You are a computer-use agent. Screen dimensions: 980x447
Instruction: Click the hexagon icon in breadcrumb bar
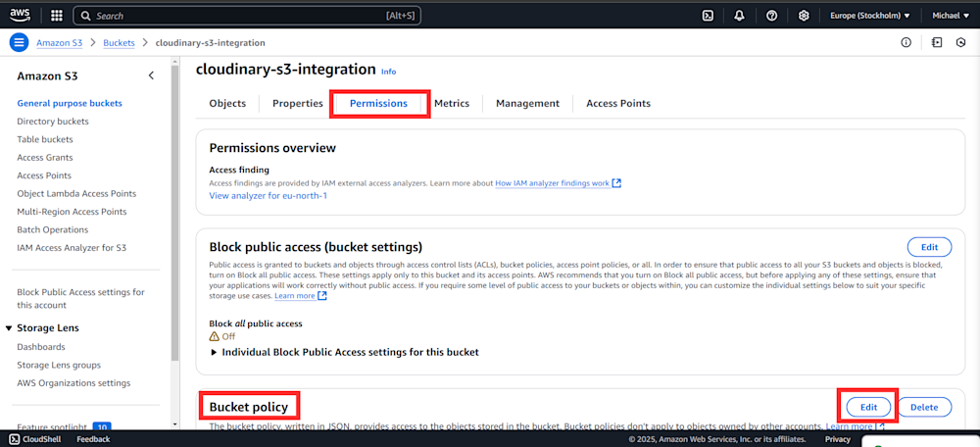pos(961,42)
